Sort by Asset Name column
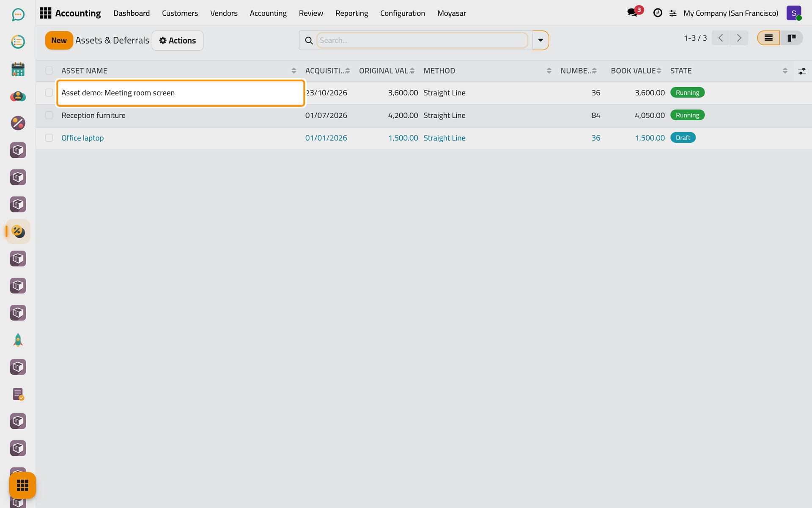Viewport: 812px width, 508px height. tap(179, 71)
